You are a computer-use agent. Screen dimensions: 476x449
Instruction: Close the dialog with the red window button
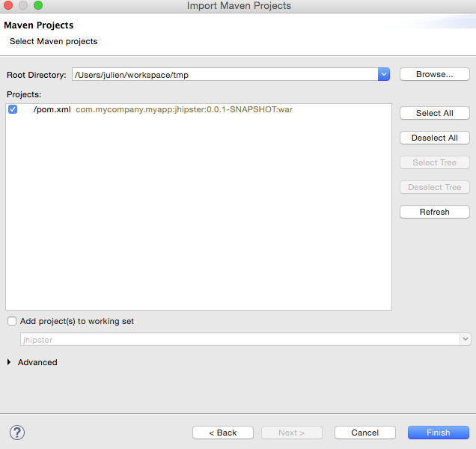(9, 6)
